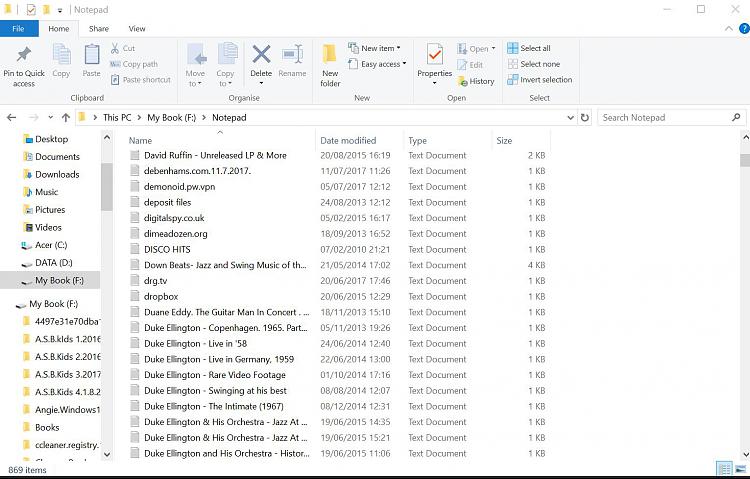The height and width of the screenshot is (479, 750).
Task: Sort by the Date modified column
Action: 348,141
